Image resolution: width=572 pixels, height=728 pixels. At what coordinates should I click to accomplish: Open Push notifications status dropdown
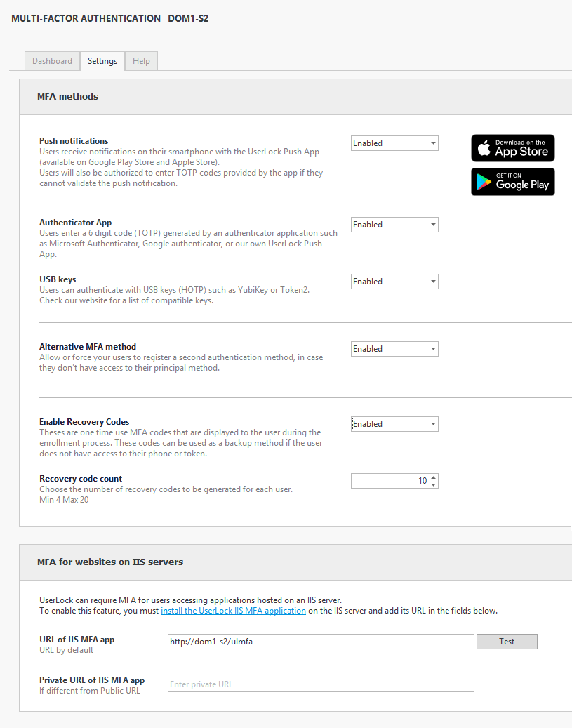coord(394,143)
